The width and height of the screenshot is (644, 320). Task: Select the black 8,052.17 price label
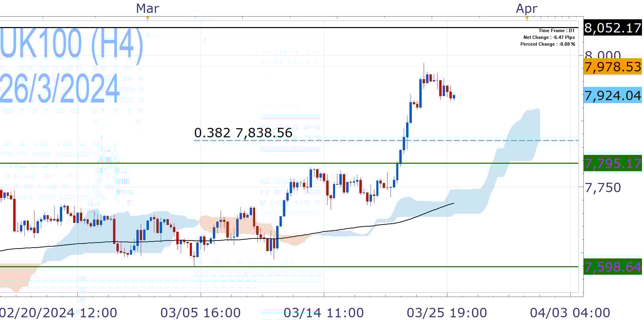coord(612,28)
